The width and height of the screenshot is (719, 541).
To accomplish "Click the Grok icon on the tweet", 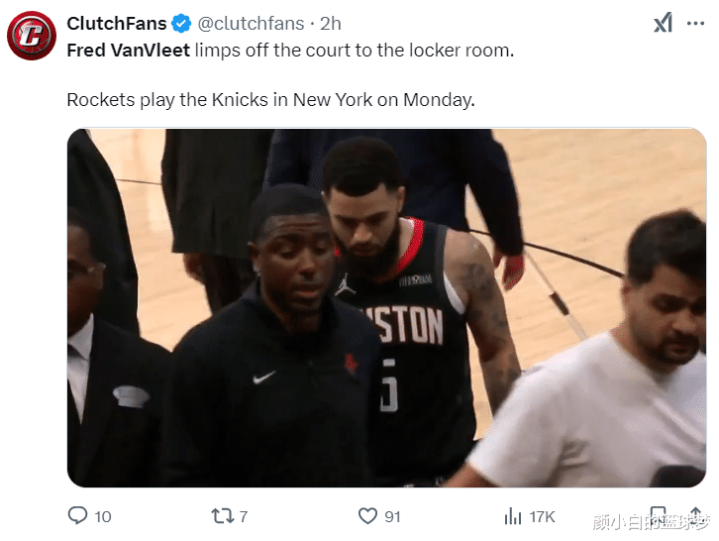I will 663,23.
